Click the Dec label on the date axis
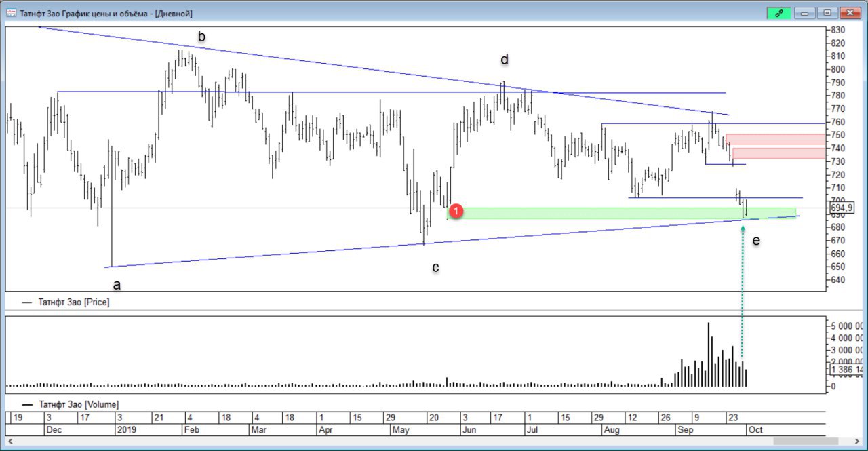The image size is (868, 451). (x=54, y=430)
